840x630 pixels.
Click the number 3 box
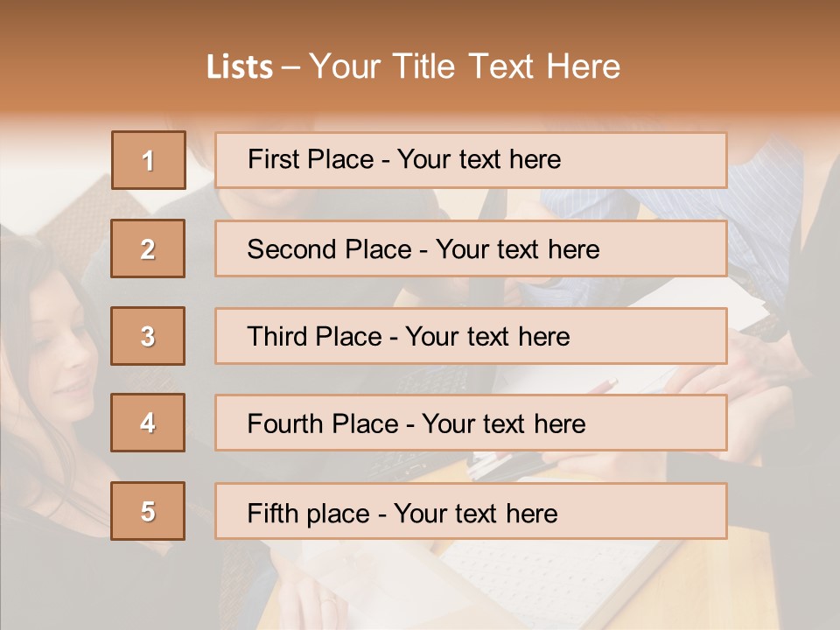point(148,336)
